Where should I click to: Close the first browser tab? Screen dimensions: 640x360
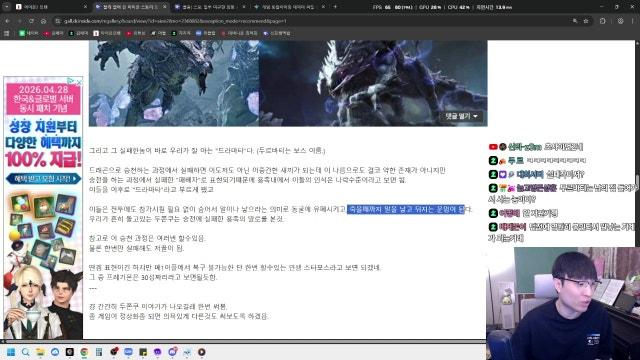[x=85, y=7]
